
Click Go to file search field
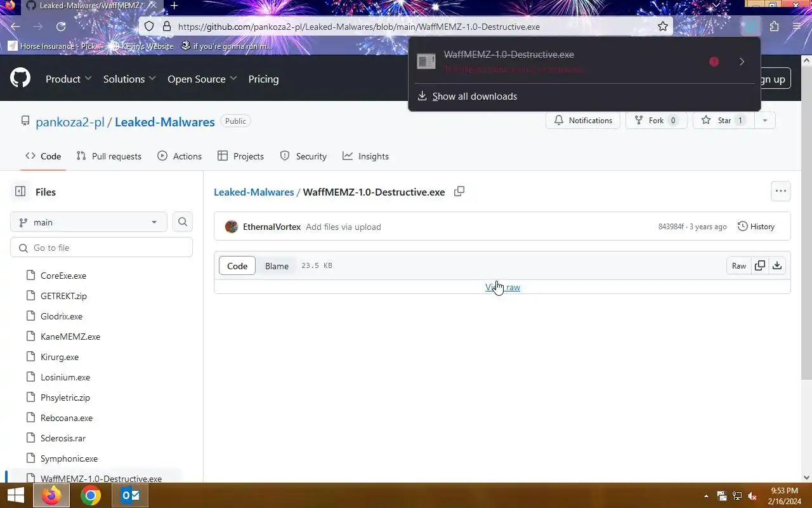[x=101, y=248]
